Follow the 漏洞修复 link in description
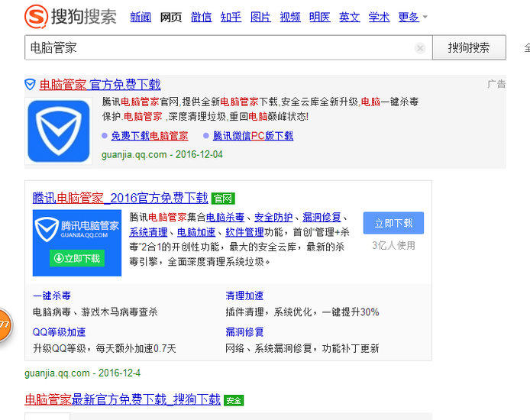This screenshot has width=530, height=420. (x=322, y=218)
